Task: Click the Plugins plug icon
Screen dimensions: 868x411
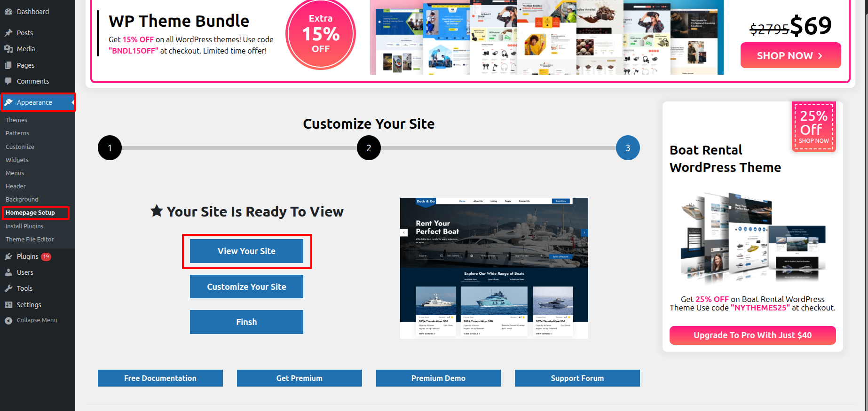Action: (8, 256)
